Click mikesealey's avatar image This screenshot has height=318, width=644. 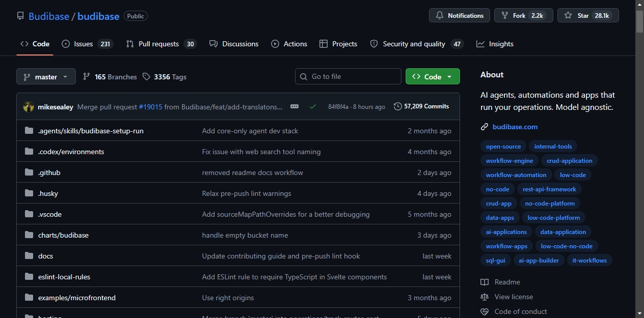[x=29, y=107]
